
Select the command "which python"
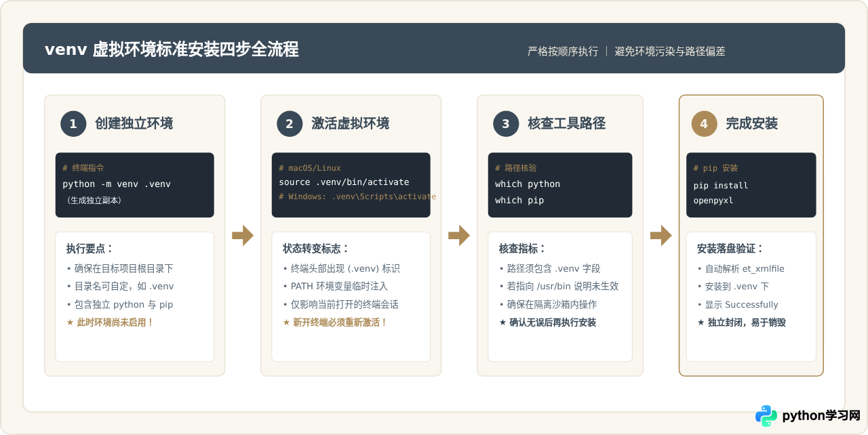[x=528, y=184]
